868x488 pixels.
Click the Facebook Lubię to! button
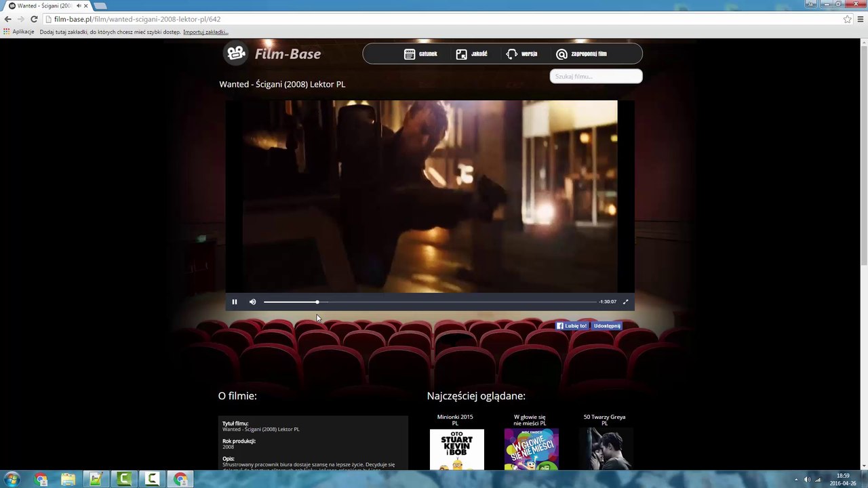pos(572,326)
